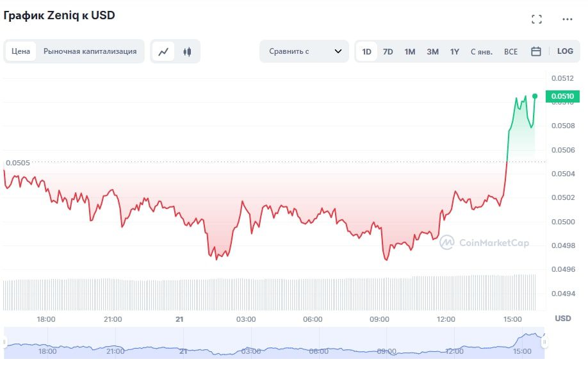This screenshot has width=588, height=366.
Task: Open the calendar date range picker
Action: [x=536, y=52]
